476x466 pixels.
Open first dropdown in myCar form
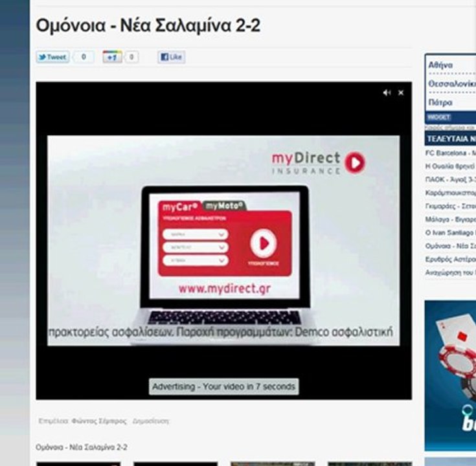pos(196,234)
